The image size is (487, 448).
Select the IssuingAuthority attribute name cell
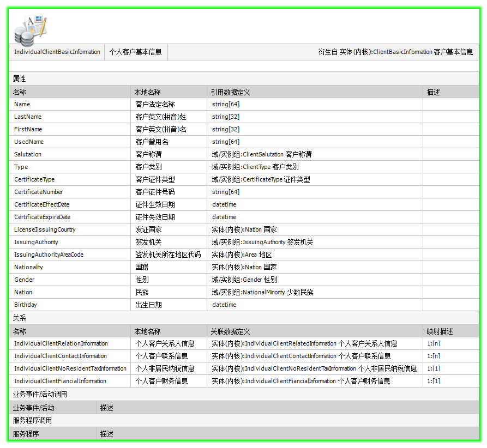pyautogui.click(x=70, y=242)
